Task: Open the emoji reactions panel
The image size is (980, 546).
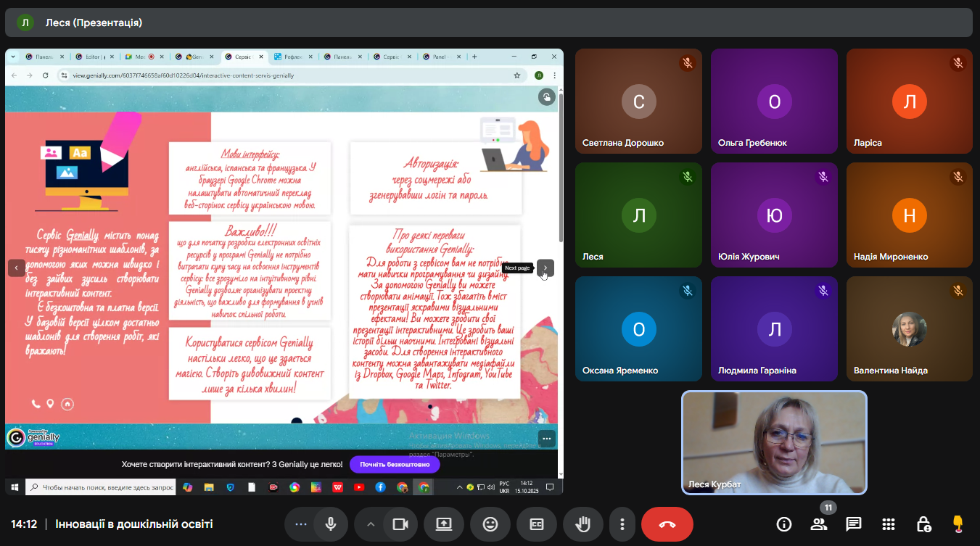Action: click(x=490, y=524)
